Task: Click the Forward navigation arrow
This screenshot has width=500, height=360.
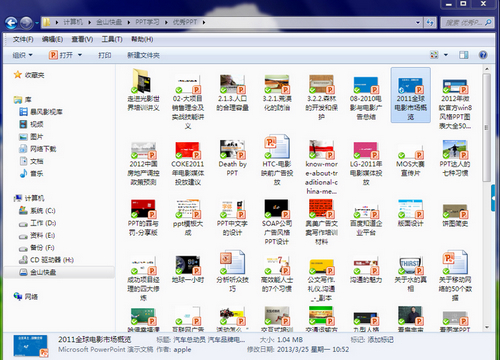Action: click(x=26, y=23)
